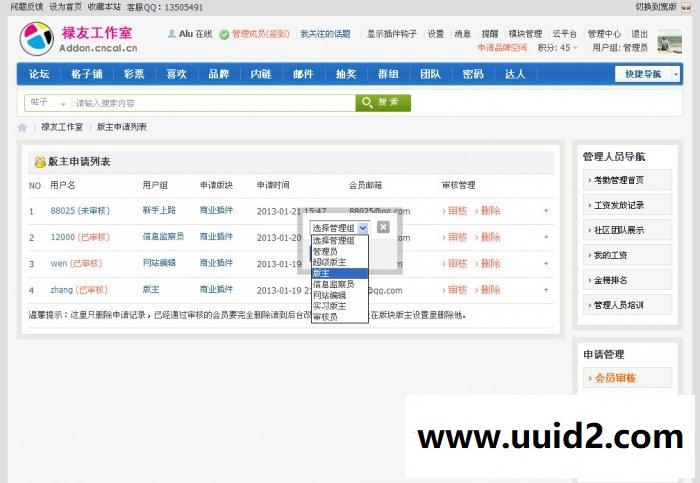Viewport: 700px width, 483px height.
Task: Click the green check sign-in icon
Action: [224, 34]
